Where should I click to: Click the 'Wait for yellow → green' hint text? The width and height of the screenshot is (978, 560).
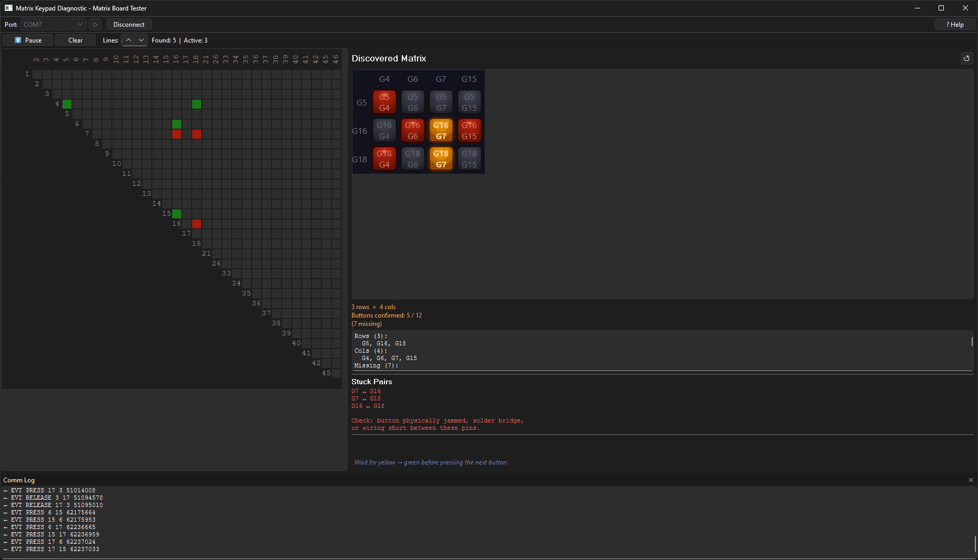click(x=431, y=462)
